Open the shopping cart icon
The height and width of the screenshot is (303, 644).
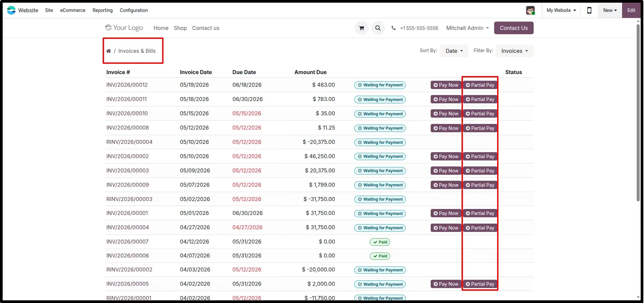362,28
